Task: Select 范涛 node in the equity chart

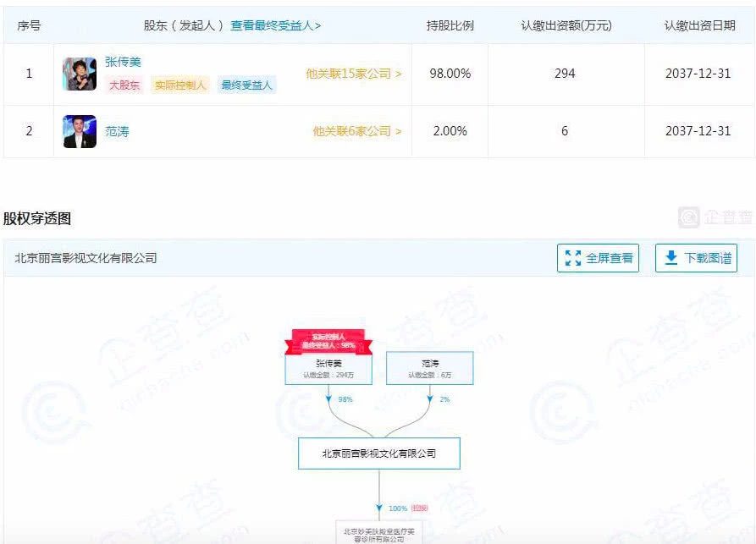Action: [x=429, y=368]
